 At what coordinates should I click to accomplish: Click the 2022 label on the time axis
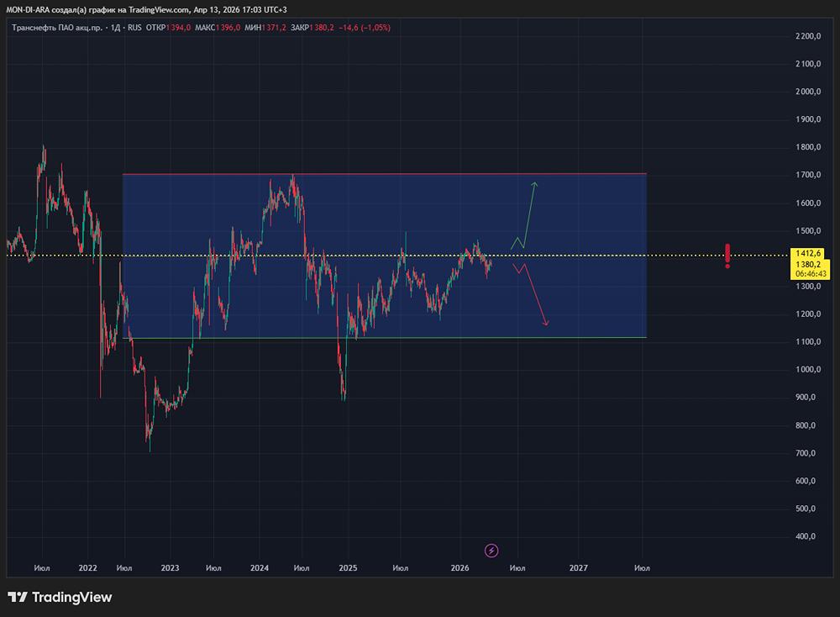point(88,568)
